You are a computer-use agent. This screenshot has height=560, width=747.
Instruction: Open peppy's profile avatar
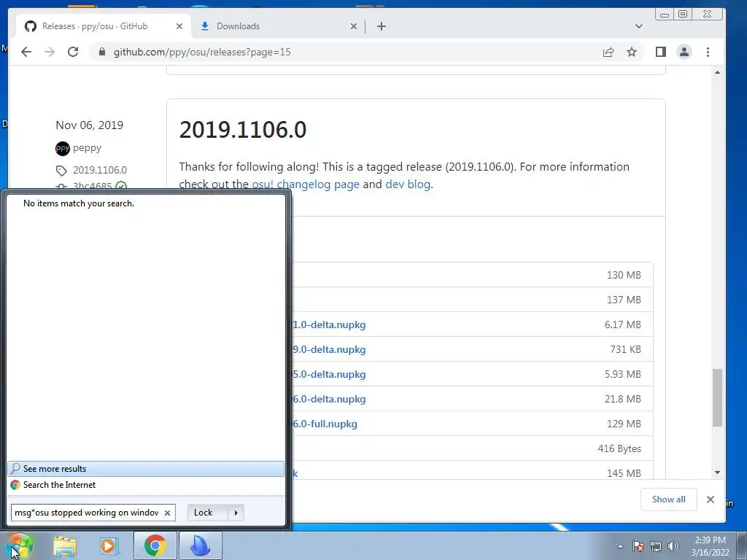63,149
